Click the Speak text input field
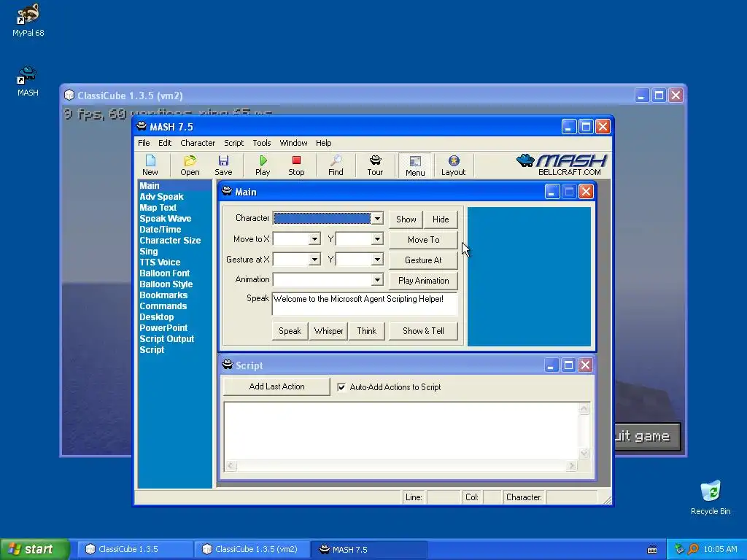Screen dimensions: 747x560 pyautogui.click(x=365, y=304)
